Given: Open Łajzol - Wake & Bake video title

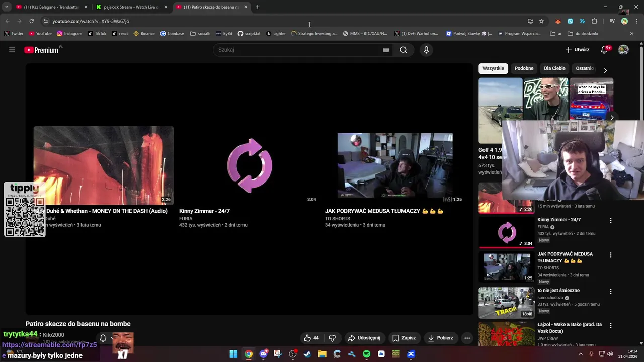Looking at the screenshot, I should point(570,328).
